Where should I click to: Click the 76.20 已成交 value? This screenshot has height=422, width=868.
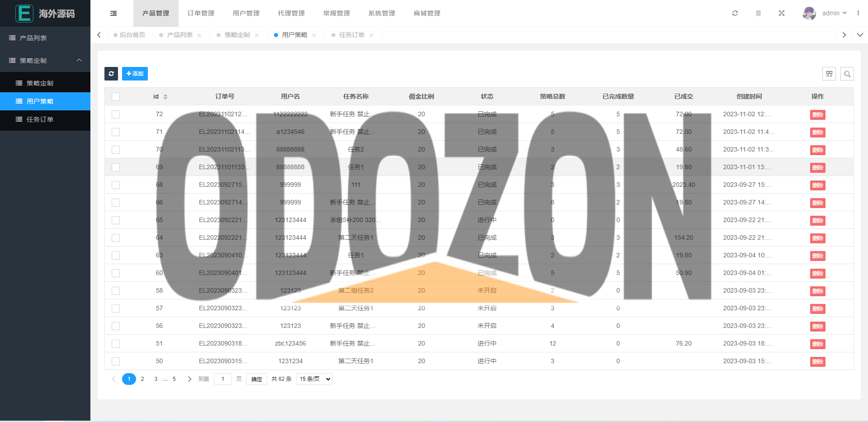tap(684, 344)
